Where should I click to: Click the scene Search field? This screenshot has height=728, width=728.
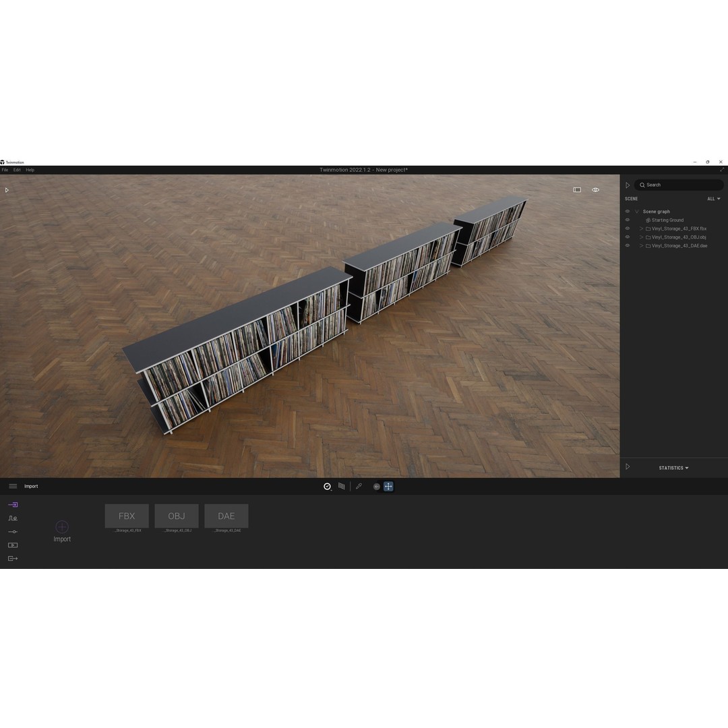tap(679, 185)
